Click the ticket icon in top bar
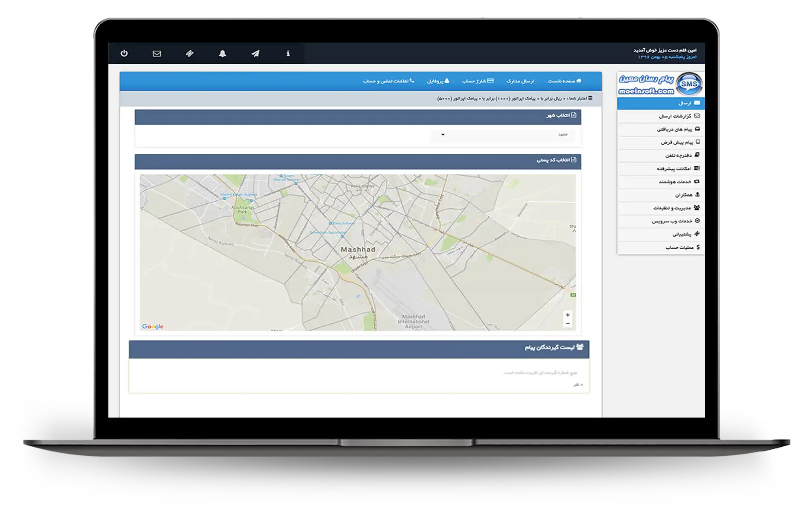The width and height of the screenshot is (812, 506). click(190, 54)
